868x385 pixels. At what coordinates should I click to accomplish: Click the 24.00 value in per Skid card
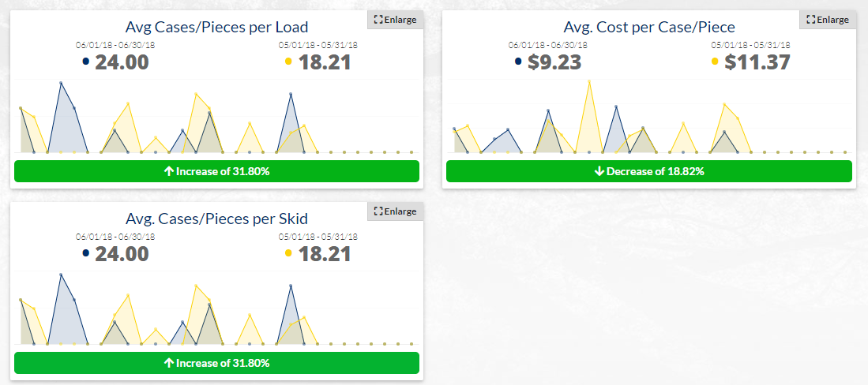point(122,253)
